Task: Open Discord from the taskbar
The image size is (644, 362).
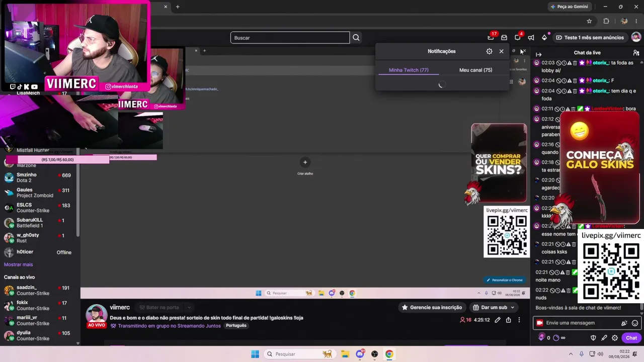Action: (x=360, y=354)
